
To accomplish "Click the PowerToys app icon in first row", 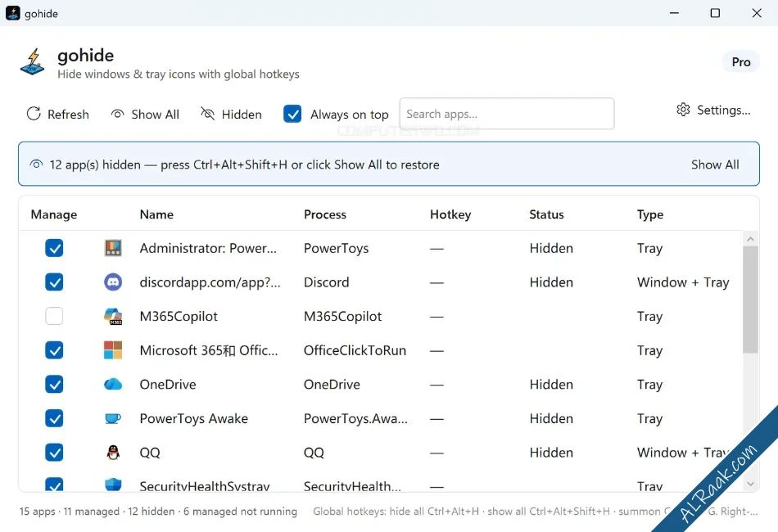I will (113, 248).
